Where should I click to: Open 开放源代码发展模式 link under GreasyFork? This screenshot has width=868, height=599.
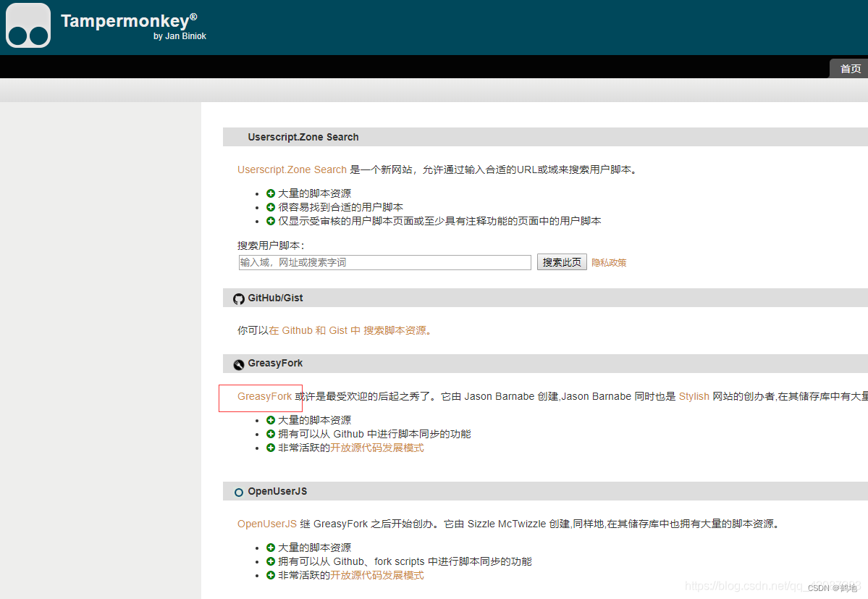pos(377,448)
